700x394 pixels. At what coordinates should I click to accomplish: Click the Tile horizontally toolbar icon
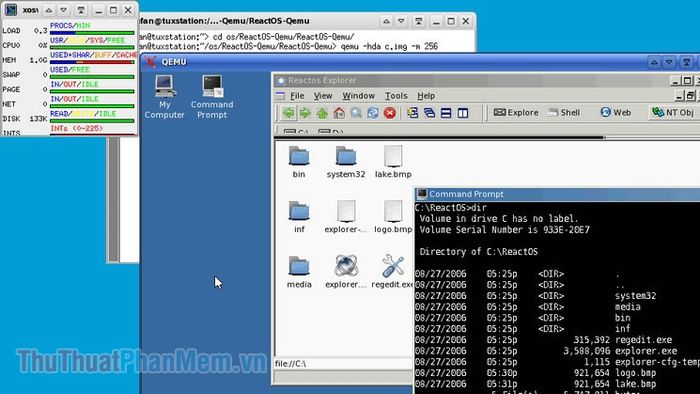(446, 112)
